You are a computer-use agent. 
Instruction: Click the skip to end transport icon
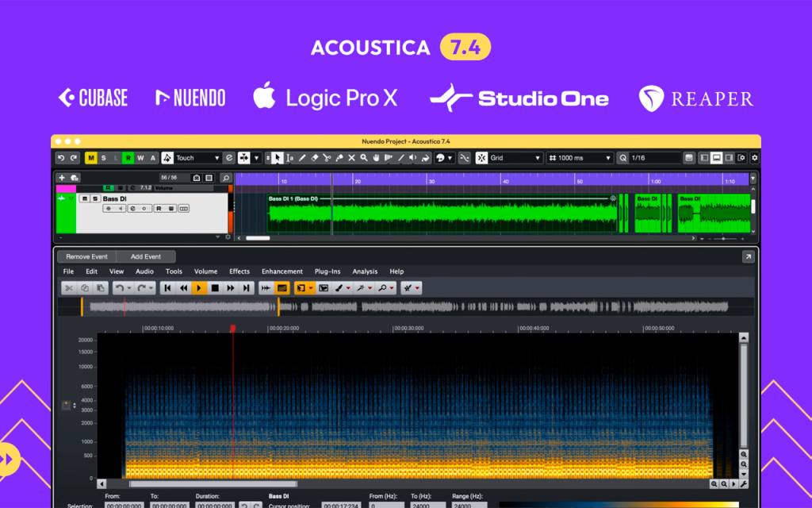247,287
